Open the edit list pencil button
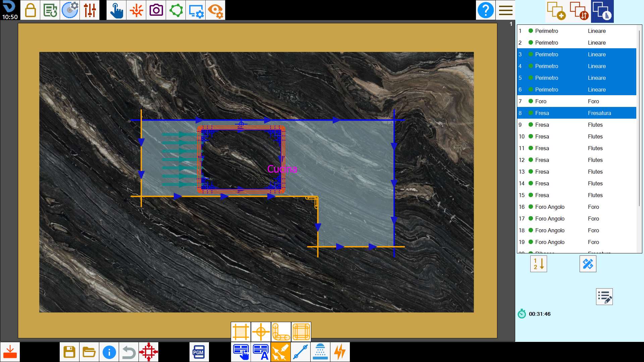644x362 pixels. [604, 297]
